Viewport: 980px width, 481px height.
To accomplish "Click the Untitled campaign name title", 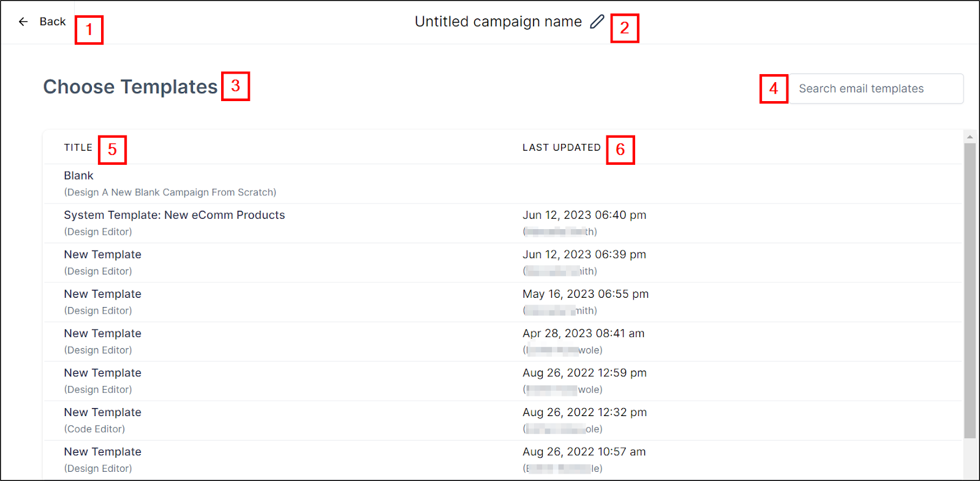I will coord(498,21).
